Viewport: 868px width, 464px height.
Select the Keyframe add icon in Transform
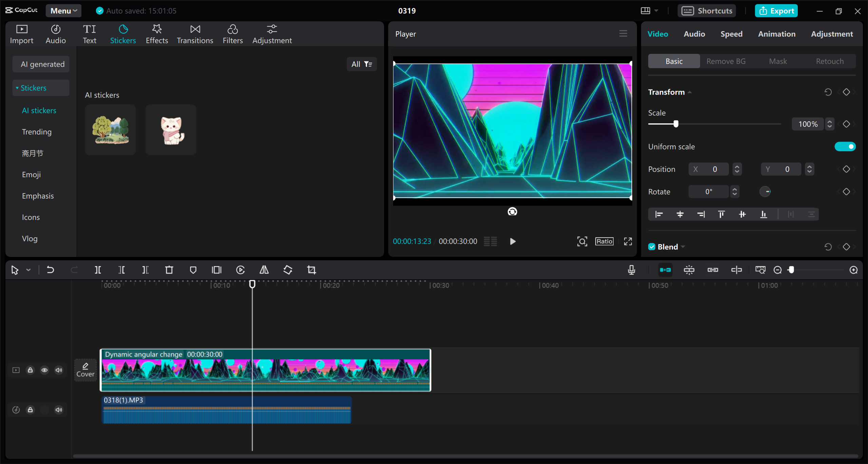[847, 92]
